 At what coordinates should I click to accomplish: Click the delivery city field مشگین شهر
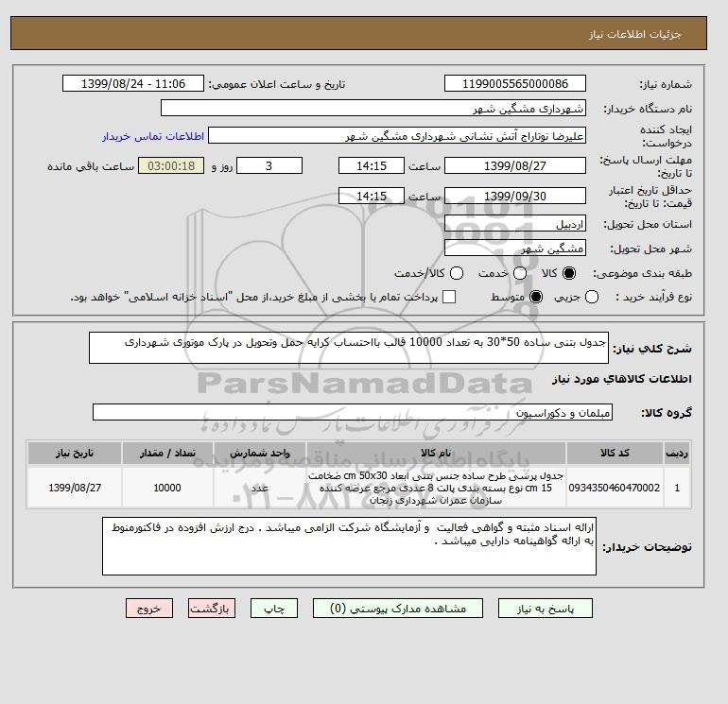[x=515, y=249]
